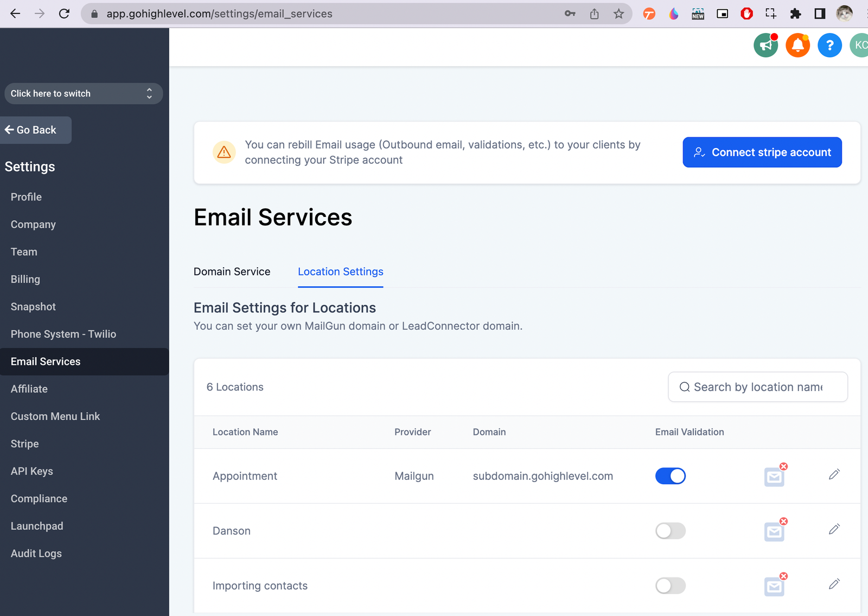Switch to the Domain Service tab
The width and height of the screenshot is (868, 616).
point(232,272)
